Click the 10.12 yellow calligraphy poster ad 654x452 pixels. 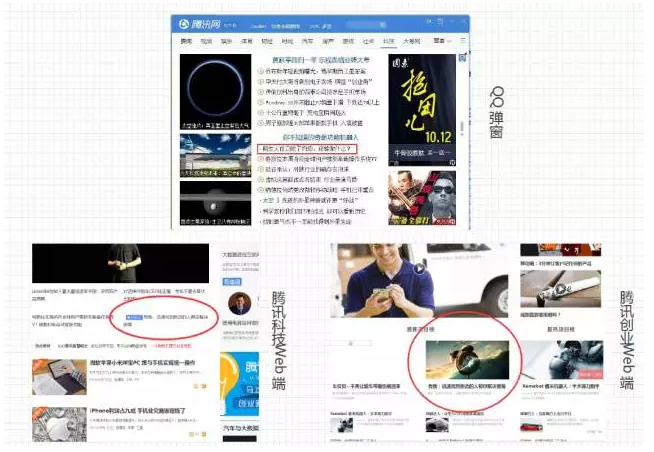pyautogui.click(x=422, y=110)
